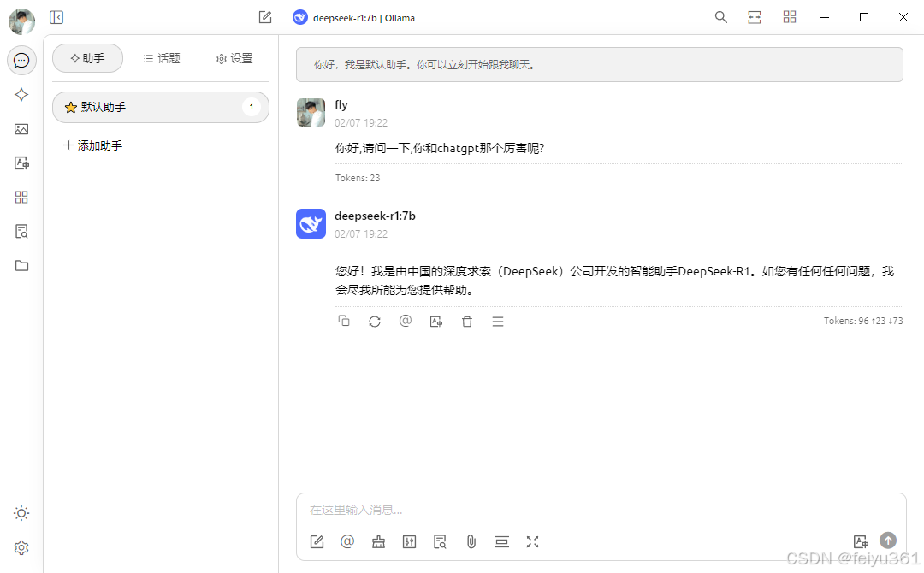This screenshot has height=573, width=924.
Task: Select knowledge base from input toolbar
Action: 441,542
